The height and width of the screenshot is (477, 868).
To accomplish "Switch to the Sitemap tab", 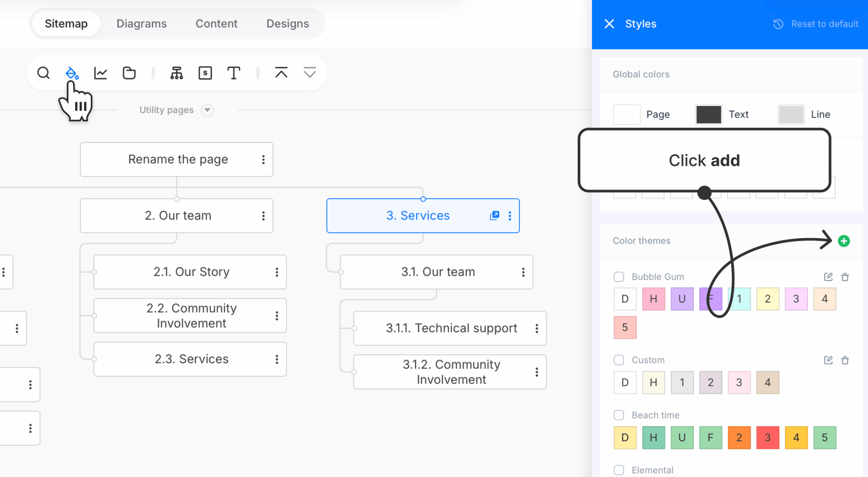I will coord(66,24).
